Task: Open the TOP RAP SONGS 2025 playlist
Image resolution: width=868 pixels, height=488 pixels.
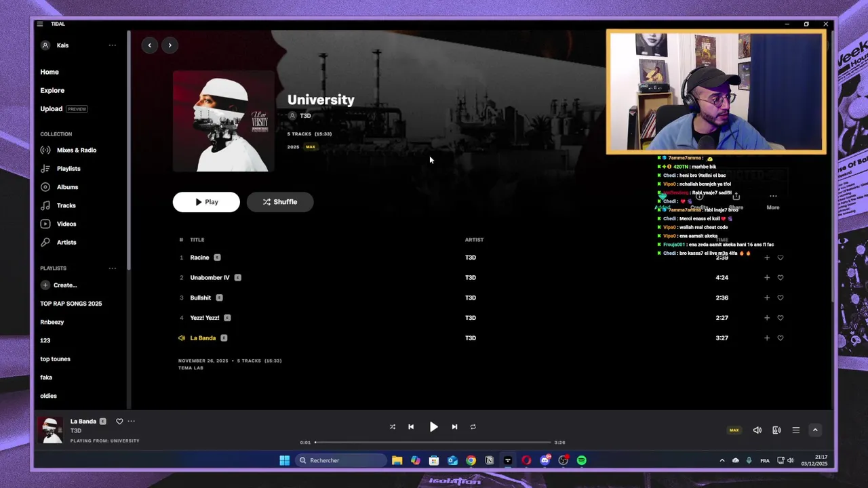Action: [x=71, y=304]
